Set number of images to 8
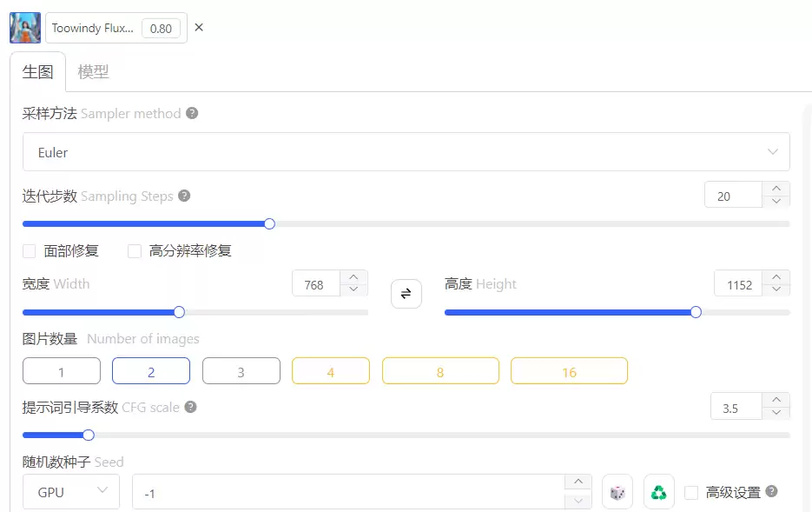The height and width of the screenshot is (512, 812). pos(440,371)
